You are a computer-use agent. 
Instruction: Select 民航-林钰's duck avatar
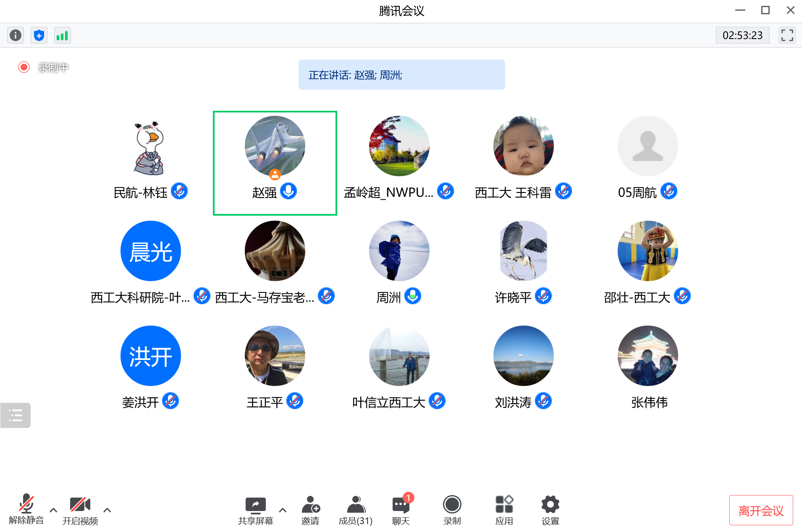(151, 146)
